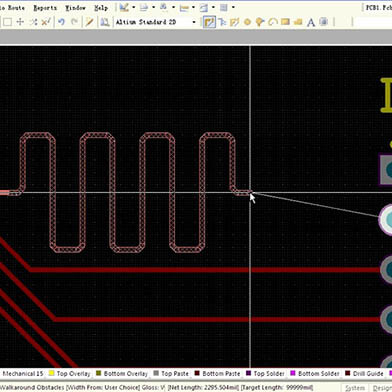Select the Interactive Routing tool

209,22
